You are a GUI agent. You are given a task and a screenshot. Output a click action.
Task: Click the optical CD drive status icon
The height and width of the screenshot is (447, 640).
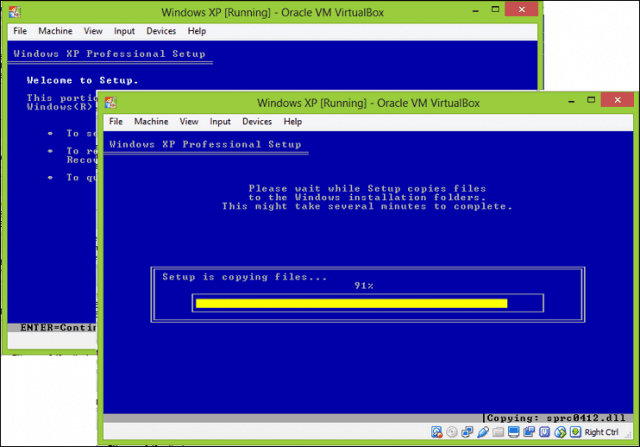tap(452, 432)
